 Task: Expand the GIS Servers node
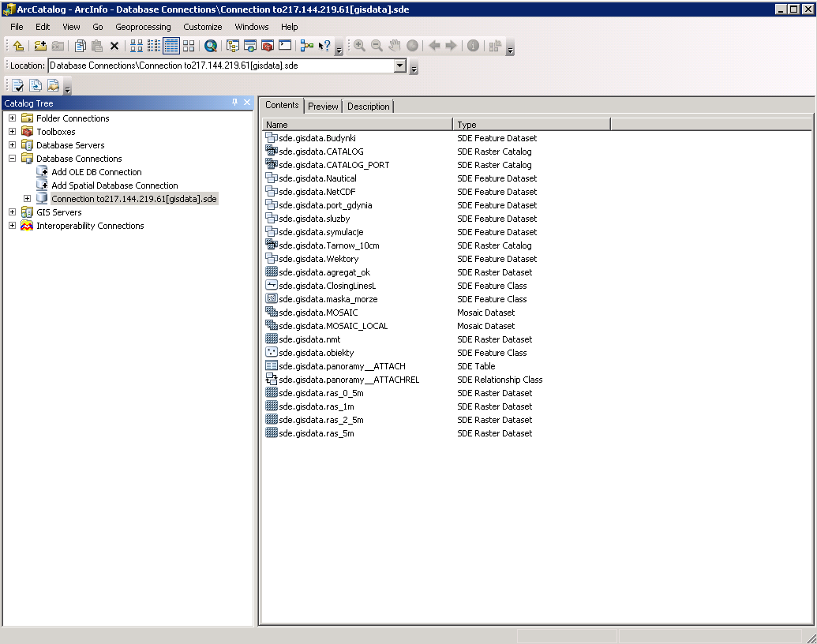[x=13, y=212]
